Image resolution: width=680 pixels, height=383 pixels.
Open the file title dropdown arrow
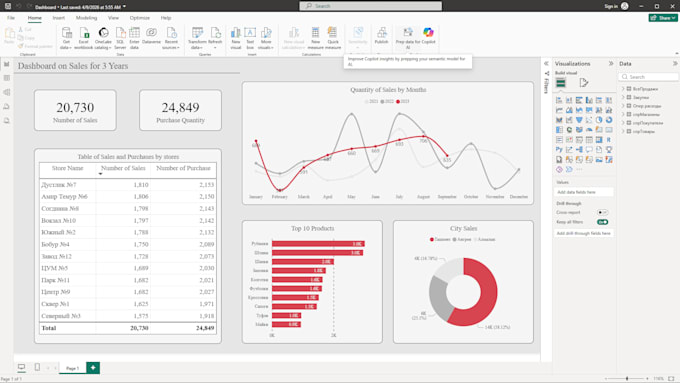(x=124, y=7)
